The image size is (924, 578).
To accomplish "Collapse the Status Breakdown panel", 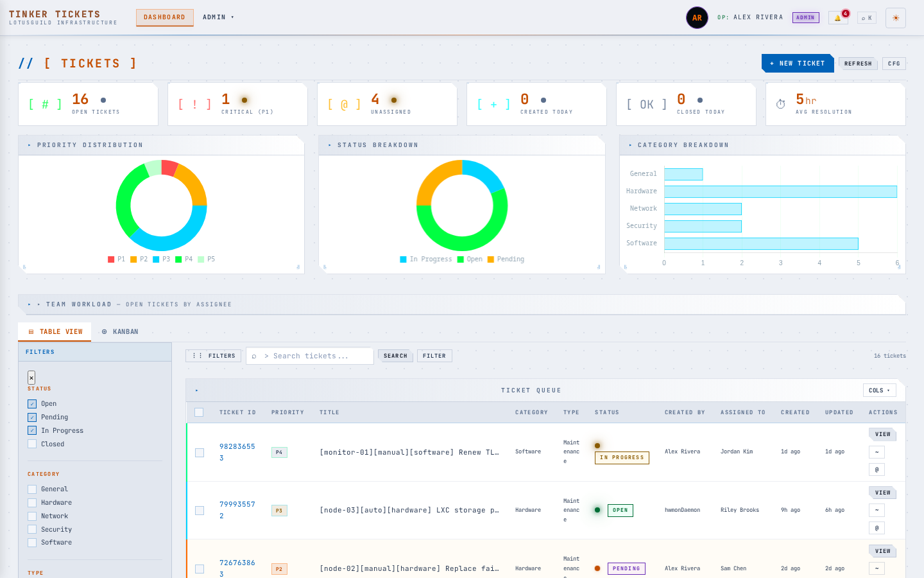I will click(x=330, y=145).
